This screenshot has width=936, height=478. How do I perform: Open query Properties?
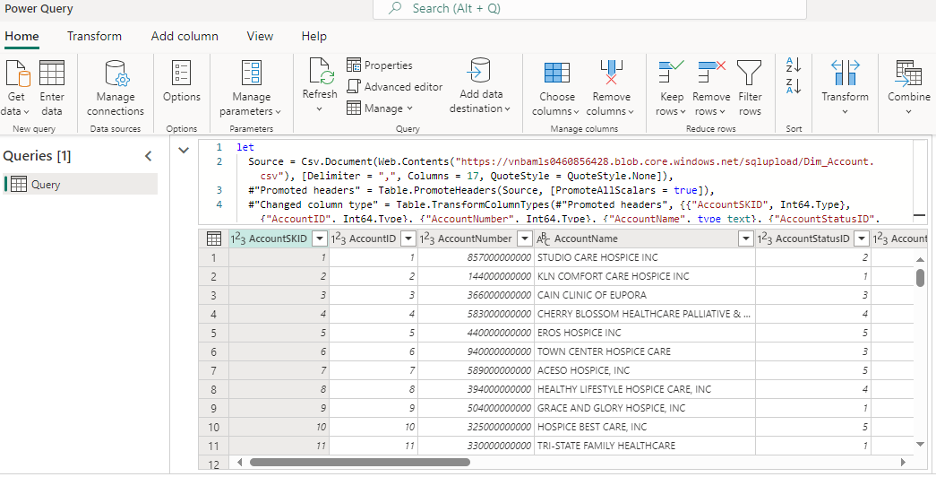[380, 65]
